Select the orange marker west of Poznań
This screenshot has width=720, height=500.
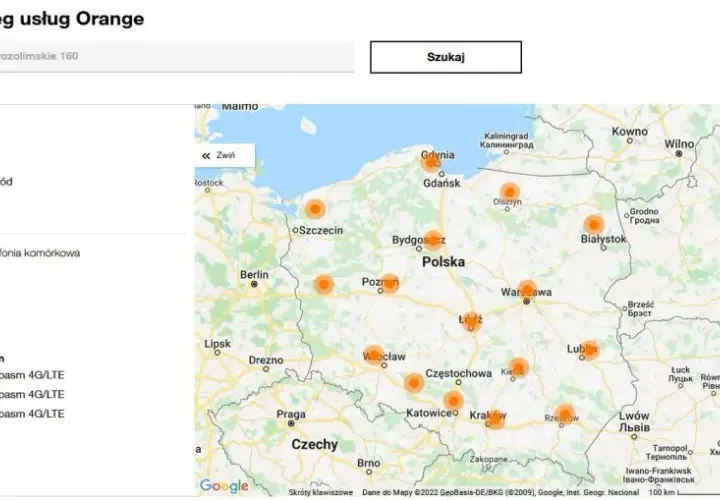tap(324, 284)
